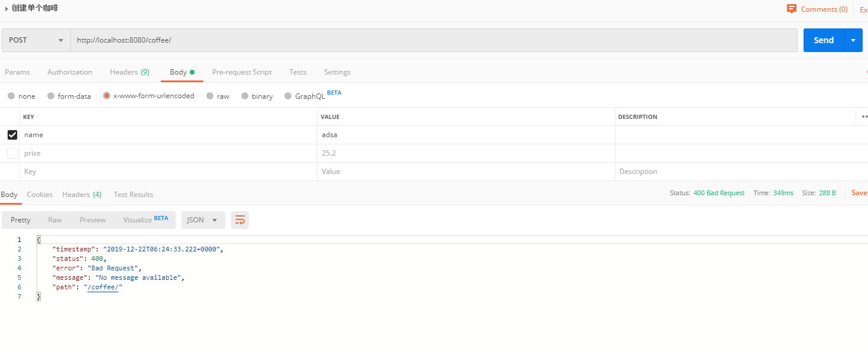Switch to the Params tab
This screenshot has height=352, width=868.
[17, 72]
